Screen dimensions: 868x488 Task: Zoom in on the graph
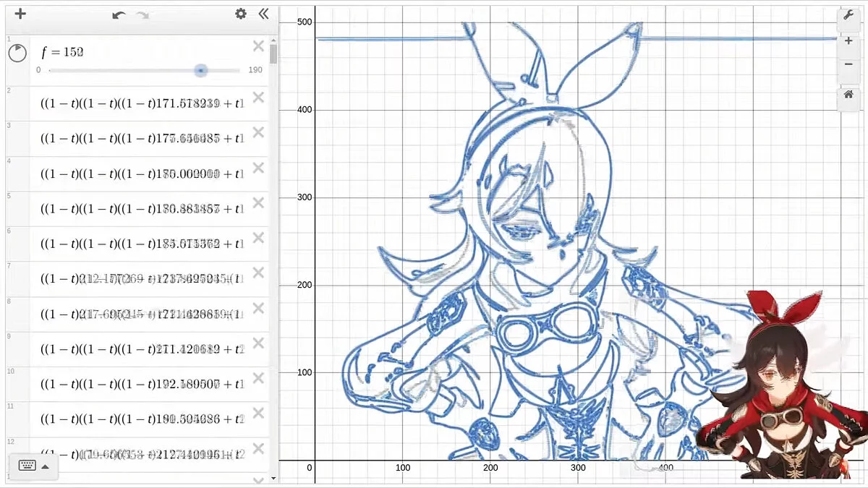click(x=848, y=41)
